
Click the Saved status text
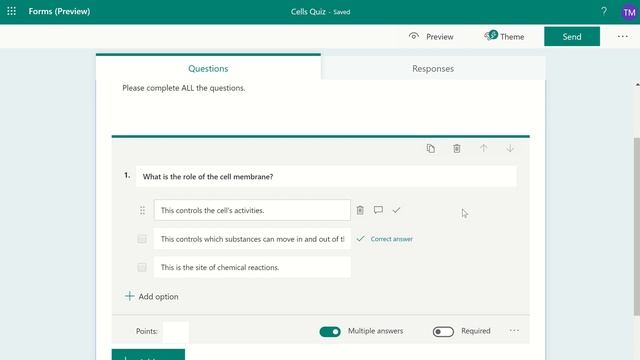point(342,12)
